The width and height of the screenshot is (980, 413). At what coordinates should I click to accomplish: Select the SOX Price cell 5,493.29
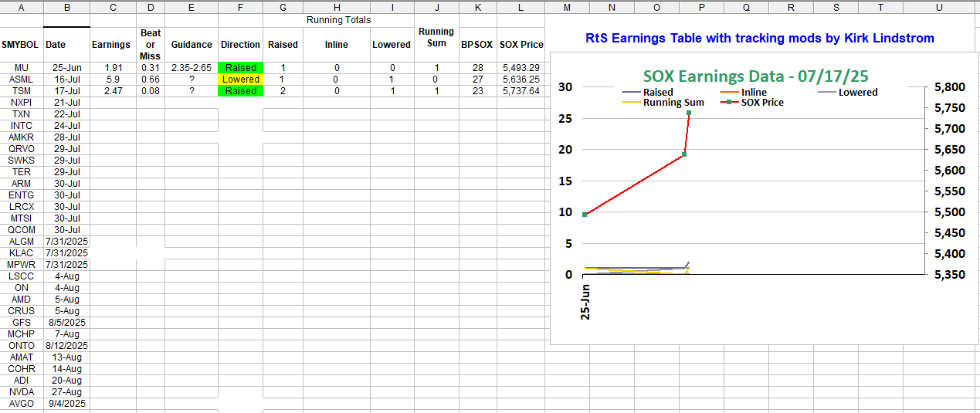pyautogui.click(x=521, y=68)
